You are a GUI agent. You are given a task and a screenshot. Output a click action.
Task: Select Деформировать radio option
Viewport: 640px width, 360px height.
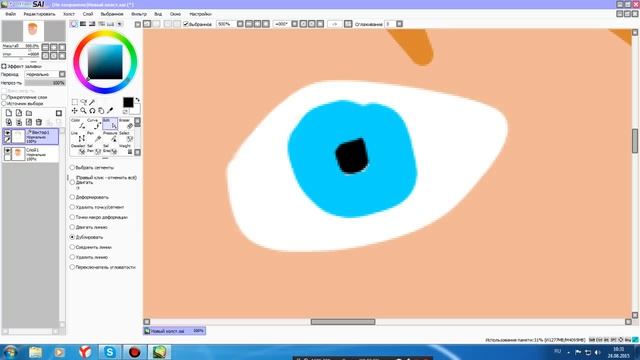click(x=72, y=197)
